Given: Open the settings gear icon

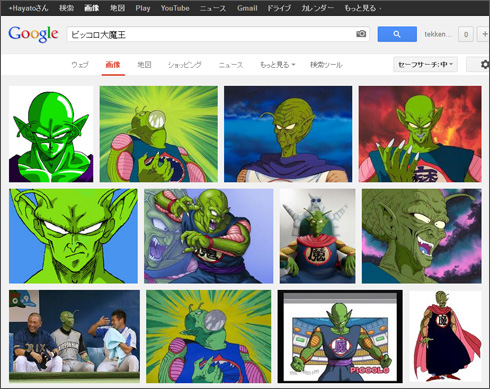Looking at the screenshot, I should (x=485, y=64).
